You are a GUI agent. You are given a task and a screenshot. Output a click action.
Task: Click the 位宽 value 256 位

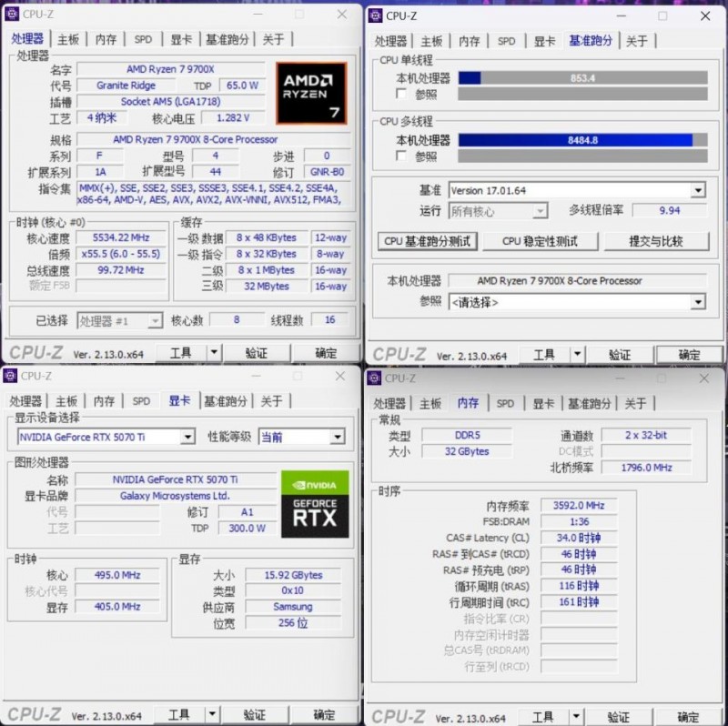(293, 623)
